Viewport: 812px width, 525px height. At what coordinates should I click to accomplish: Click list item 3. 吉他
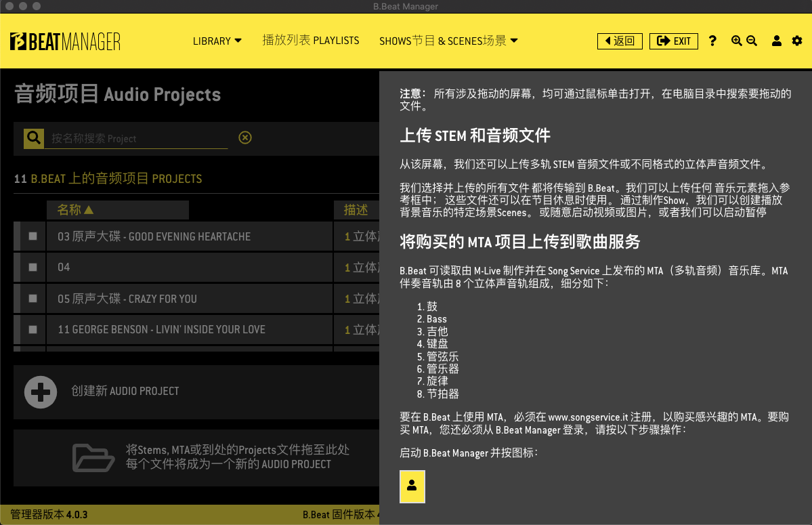432,331
